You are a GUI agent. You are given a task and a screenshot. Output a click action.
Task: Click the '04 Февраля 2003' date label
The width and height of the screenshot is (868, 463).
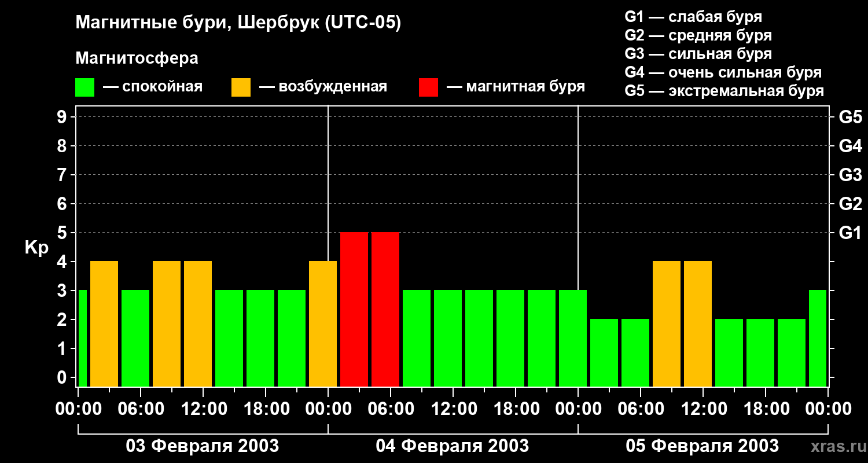tap(453, 446)
